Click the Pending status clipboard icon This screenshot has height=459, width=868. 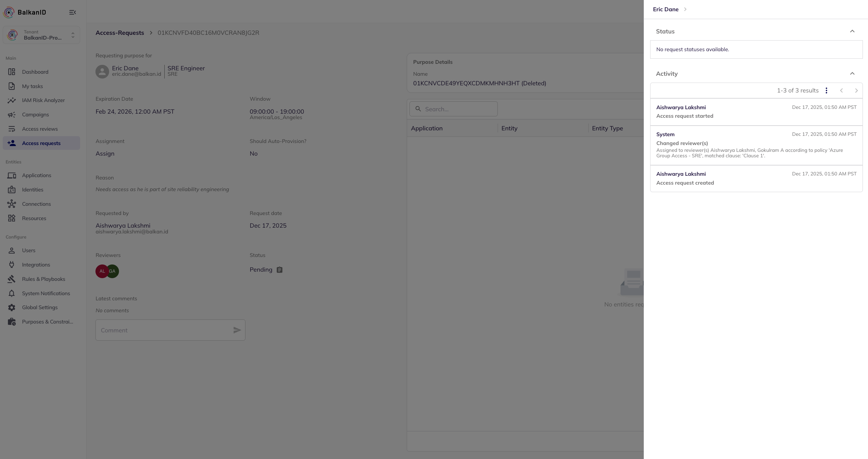point(279,270)
